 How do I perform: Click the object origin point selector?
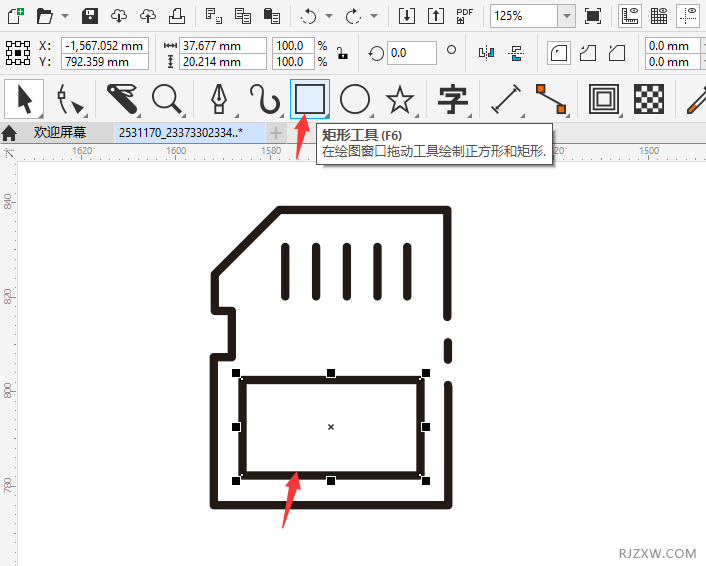(18, 53)
